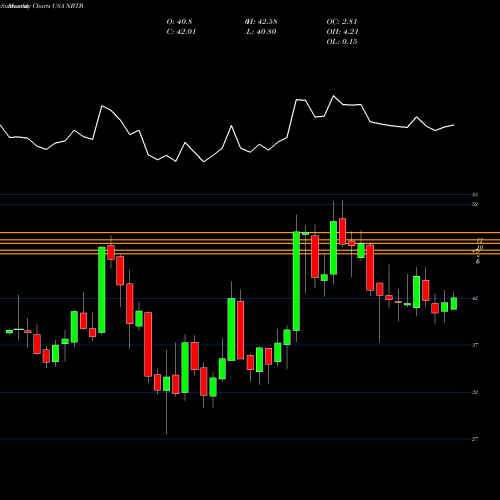Screen dimensions: 500x500
Task: Click the 'OL: 0.15' value
Action: coord(342,42)
